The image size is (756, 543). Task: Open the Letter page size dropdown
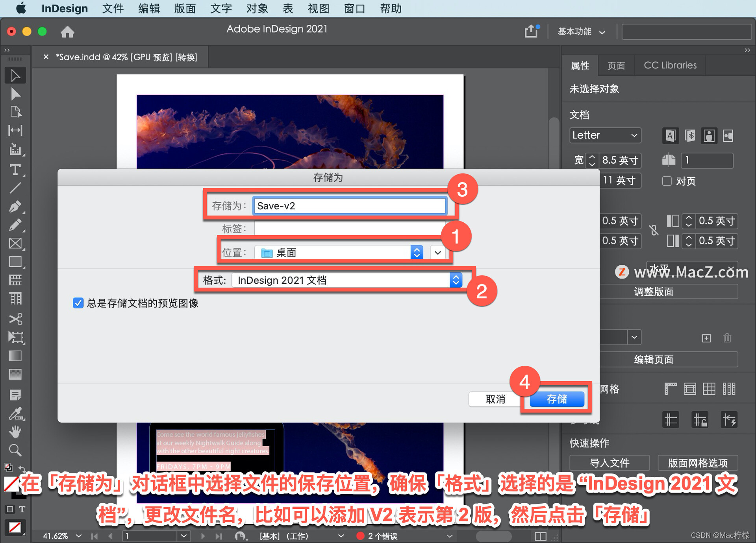click(x=605, y=135)
